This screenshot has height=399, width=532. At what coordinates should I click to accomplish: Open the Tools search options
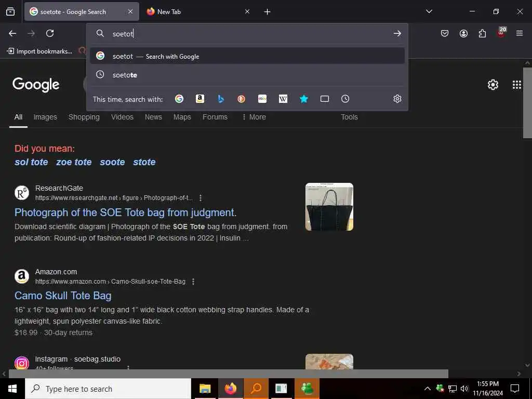[x=349, y=117]
